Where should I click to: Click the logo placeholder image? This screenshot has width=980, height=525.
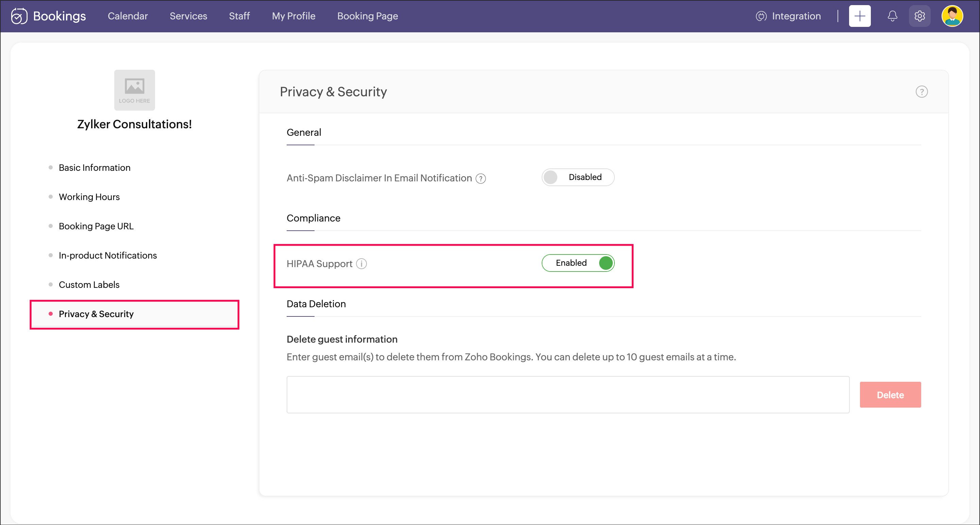click(134, 90)
